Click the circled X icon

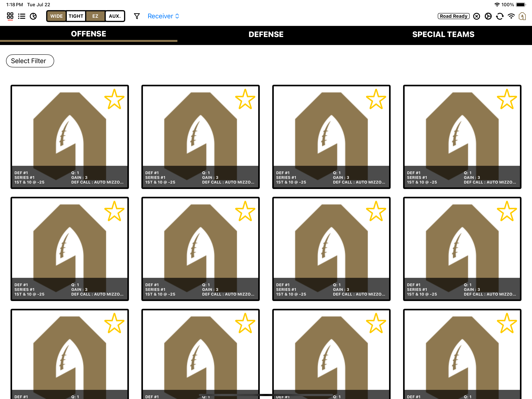tap(477, 16)
